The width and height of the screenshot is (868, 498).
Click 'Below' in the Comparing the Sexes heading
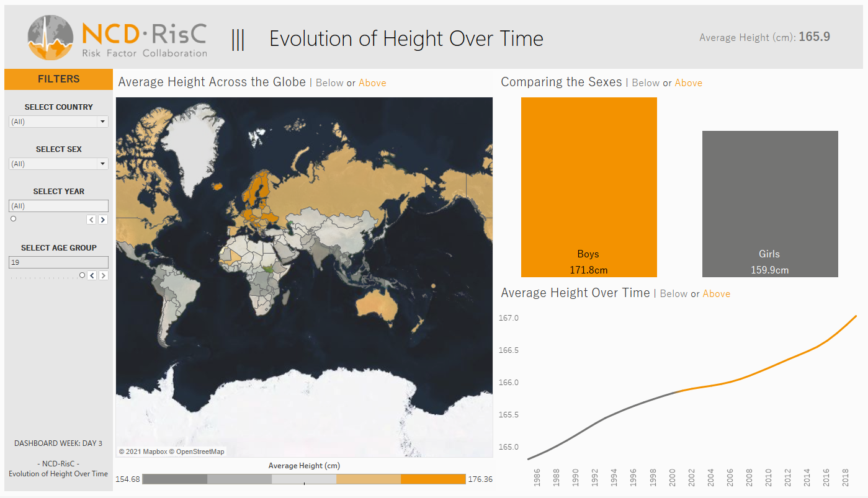point(646,83)
